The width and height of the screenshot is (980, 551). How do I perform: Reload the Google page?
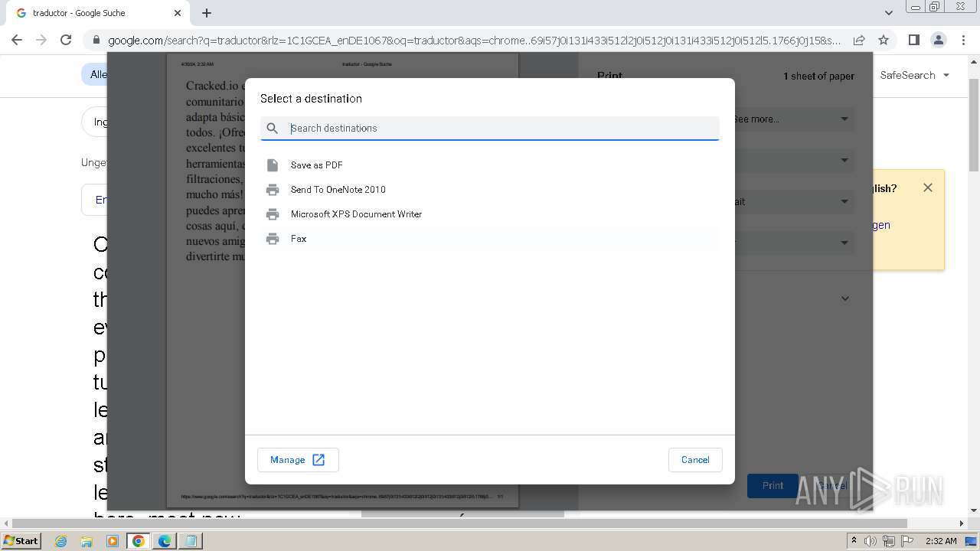pyautogui.click(x=66, y=40)
